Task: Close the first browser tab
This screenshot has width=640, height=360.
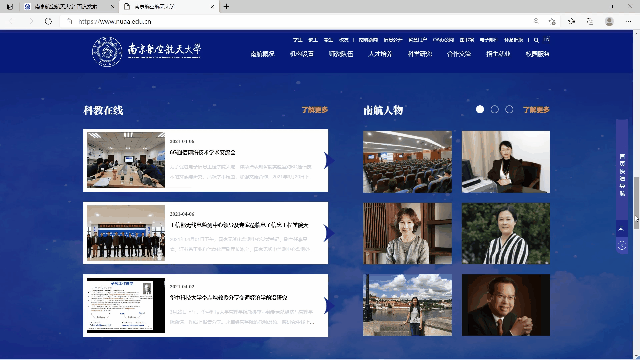Action: pos(112,7)
